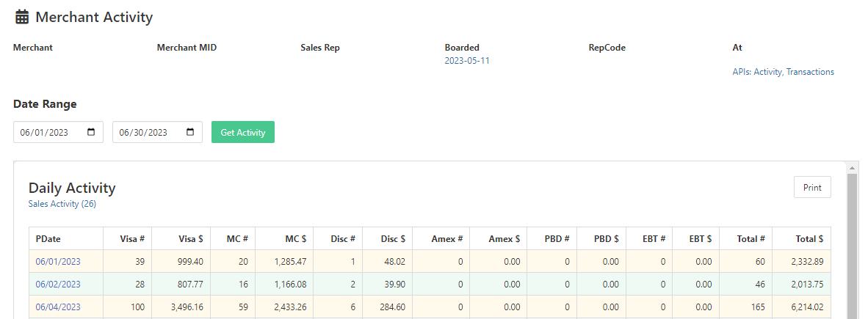
Task: Select MC $ value 1,166.08
Action: tap(290, 285)
